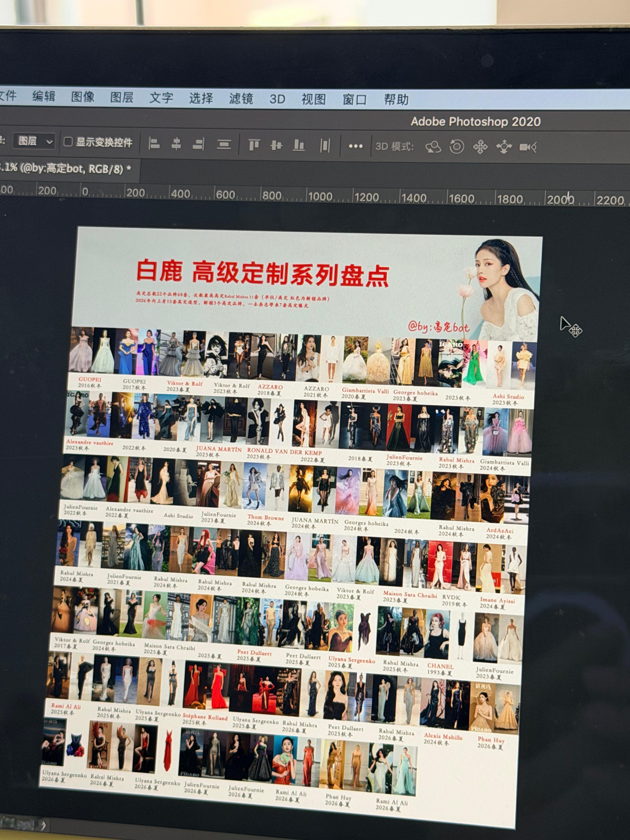
Task: Open the 选择 menu
Action: pyautogui.click(x=201, y=98)
